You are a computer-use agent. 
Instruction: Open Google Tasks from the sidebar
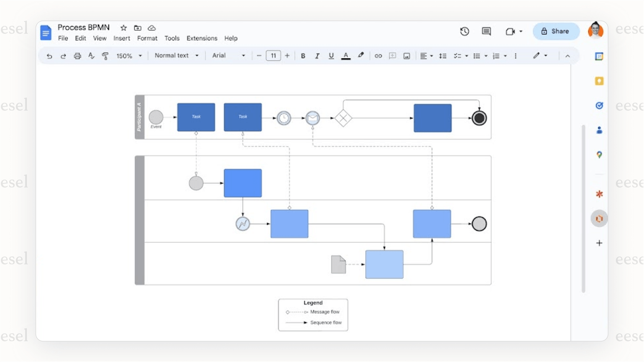pyautogui.click(x=599, y=106)
